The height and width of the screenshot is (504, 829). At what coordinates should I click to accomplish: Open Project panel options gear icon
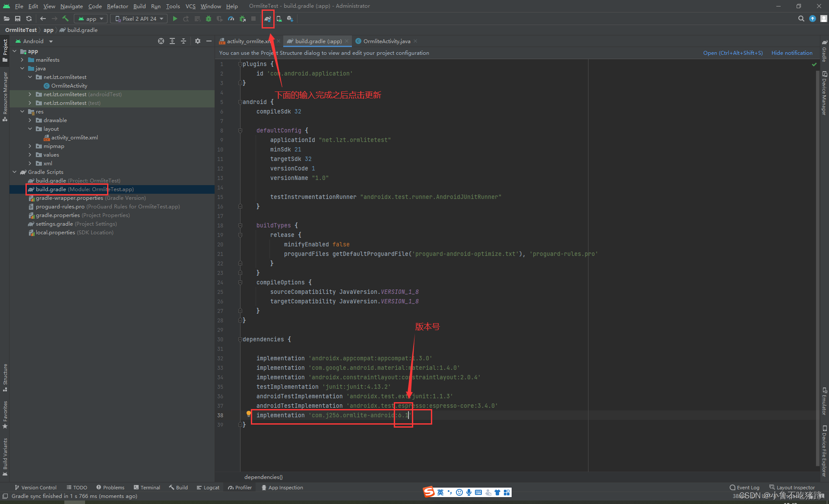[198, 41]
